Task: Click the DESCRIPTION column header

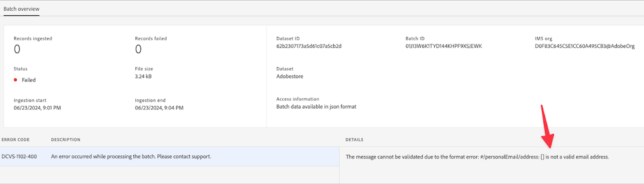Action: [x=66, y=140]
